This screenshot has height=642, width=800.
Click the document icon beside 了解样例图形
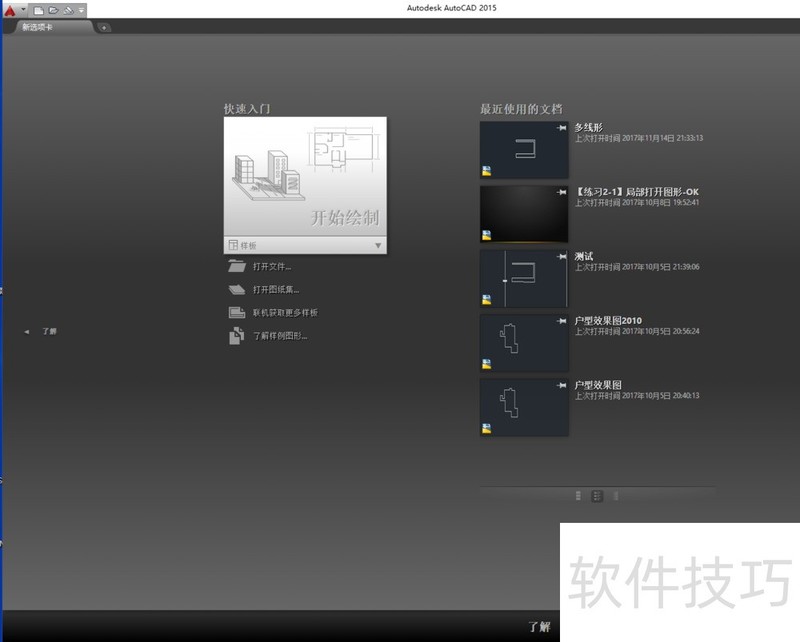coord(236,336)
